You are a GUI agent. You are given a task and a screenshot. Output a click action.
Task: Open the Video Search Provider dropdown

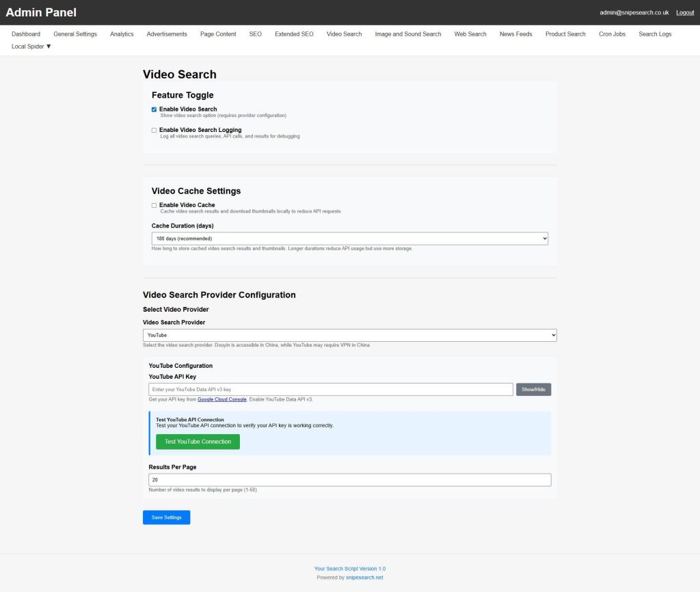pos(349,336)
